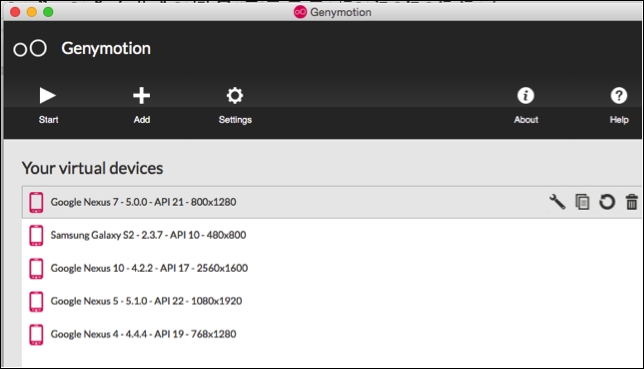Click the 'About' label in the toolbar

point(526,120)
